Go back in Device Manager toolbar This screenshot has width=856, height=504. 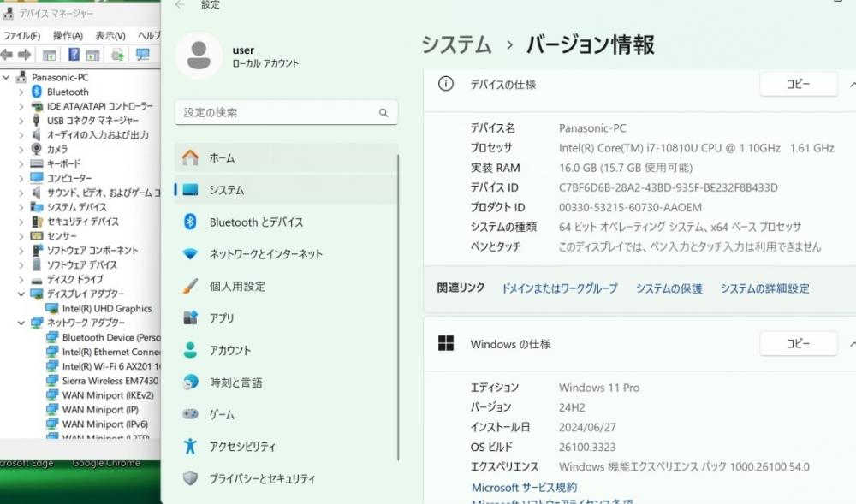coord(7,55)
